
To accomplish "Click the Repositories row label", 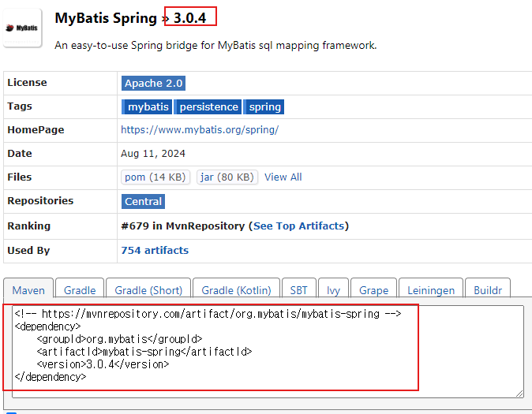I will 40,201.
